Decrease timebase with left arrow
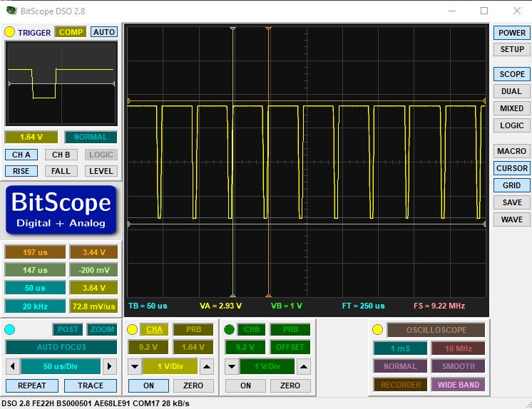Screen dimensions: 532x409 [x=13, y=366]
